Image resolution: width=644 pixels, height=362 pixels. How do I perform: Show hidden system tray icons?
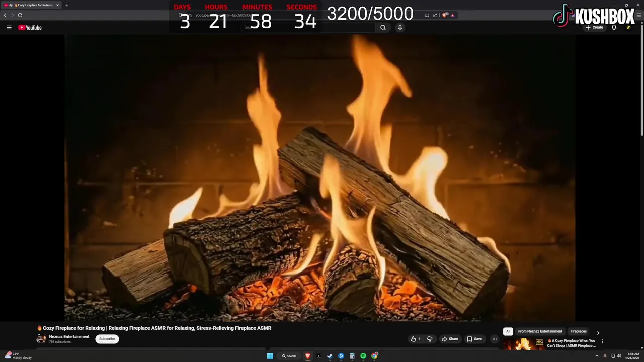pos(597,356)
